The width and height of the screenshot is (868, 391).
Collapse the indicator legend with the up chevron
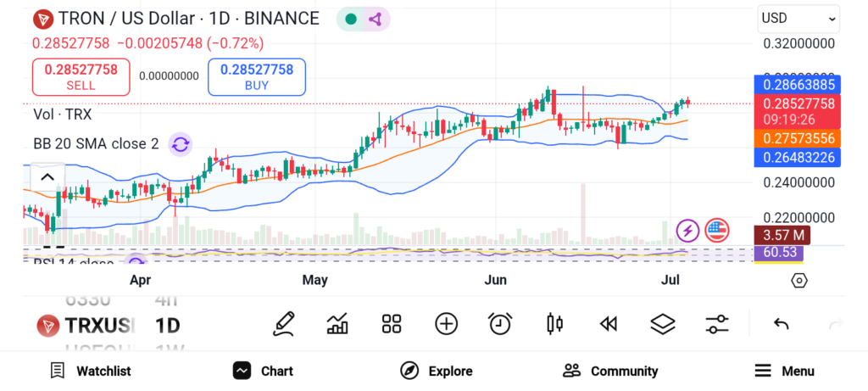[47, 178]
